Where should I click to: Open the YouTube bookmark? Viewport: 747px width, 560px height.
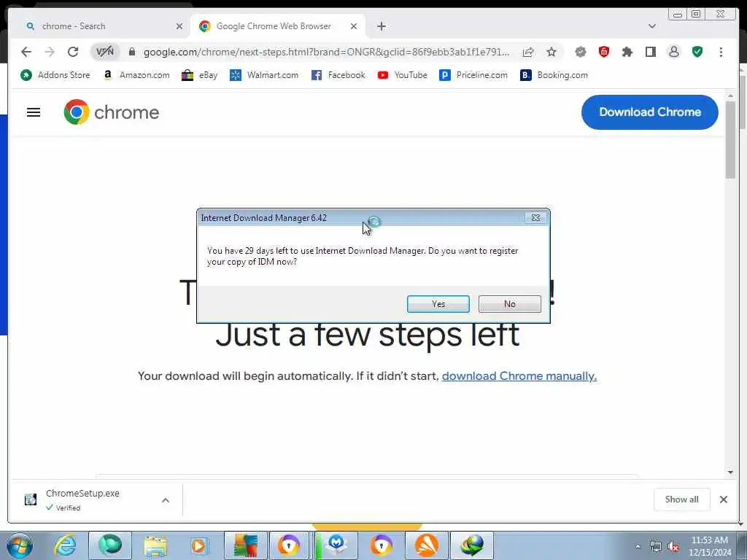(402, 75)
